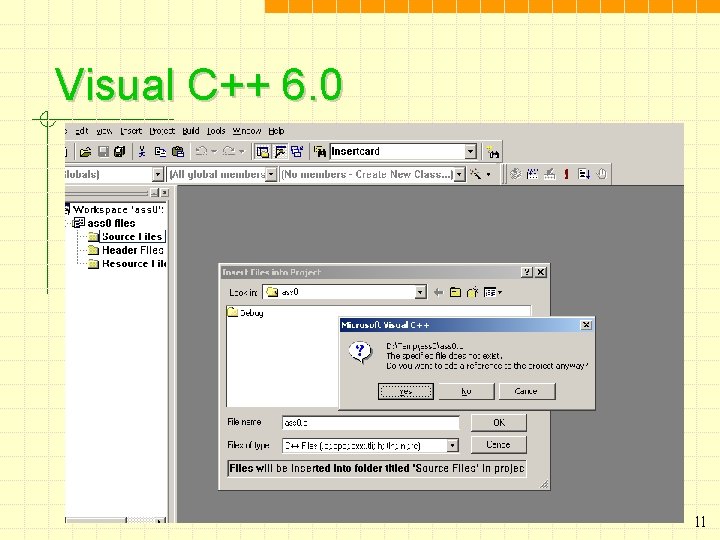The height and width of the screenshot is (540, 720).
Task: Click the Undo arrow icon
Action: pyautogui.click(x=201, y=151)
